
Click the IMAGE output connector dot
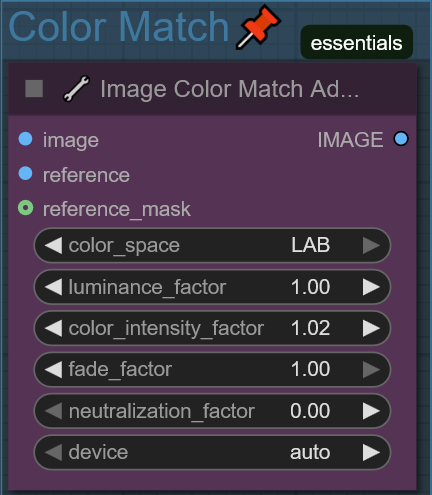click(401, 139)
